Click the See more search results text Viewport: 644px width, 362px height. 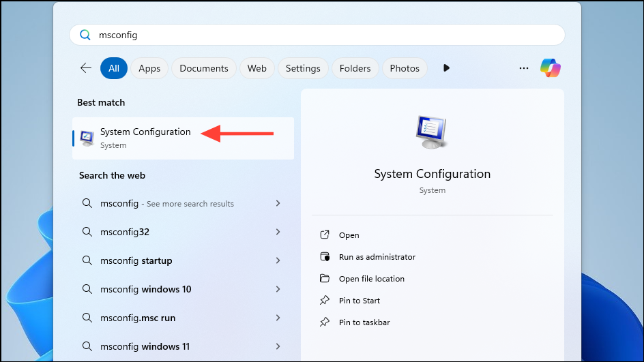point(190,204)
